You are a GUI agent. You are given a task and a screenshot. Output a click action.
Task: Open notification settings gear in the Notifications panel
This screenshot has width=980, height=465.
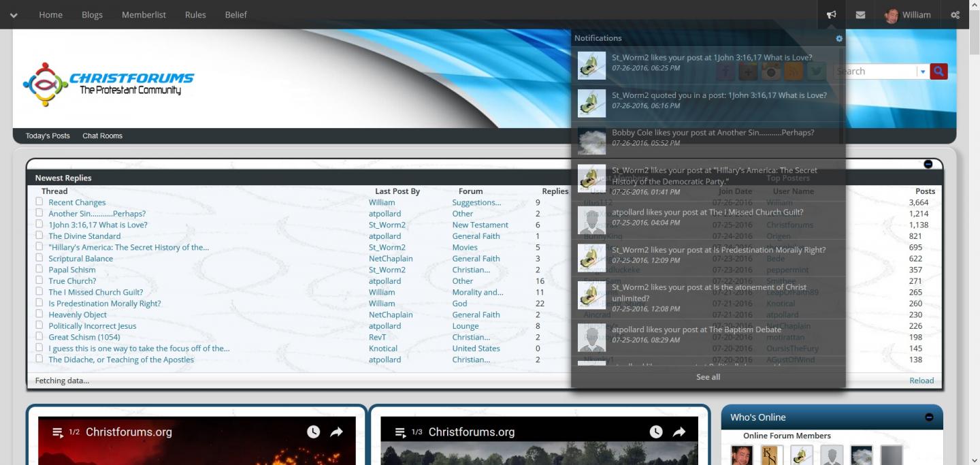(x=839, y=39)
